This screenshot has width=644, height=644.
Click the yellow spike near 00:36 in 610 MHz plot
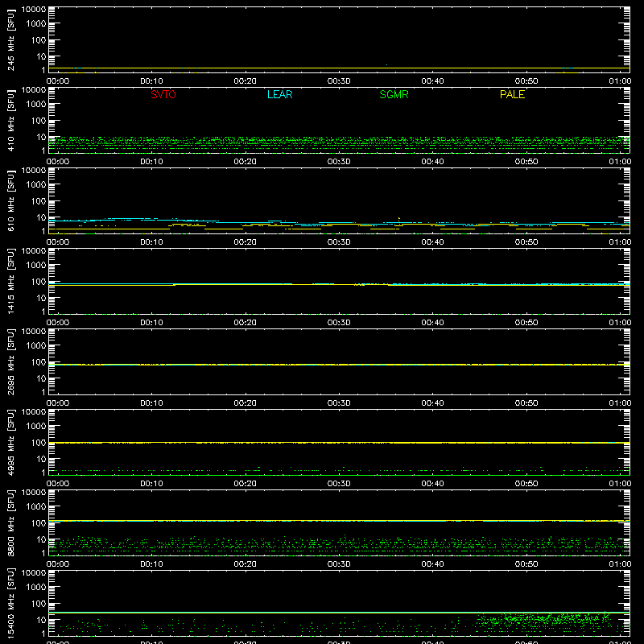point(399,218)
